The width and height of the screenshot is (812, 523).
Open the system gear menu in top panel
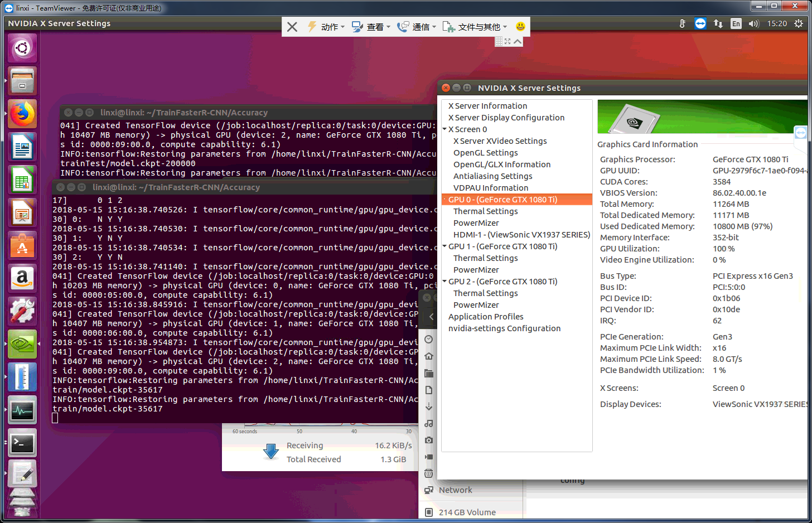click(799, 23)
